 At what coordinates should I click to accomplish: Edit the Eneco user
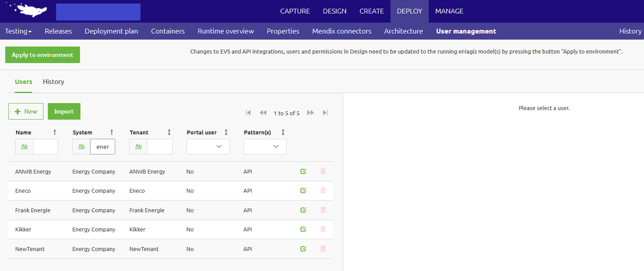pos(303,191)
